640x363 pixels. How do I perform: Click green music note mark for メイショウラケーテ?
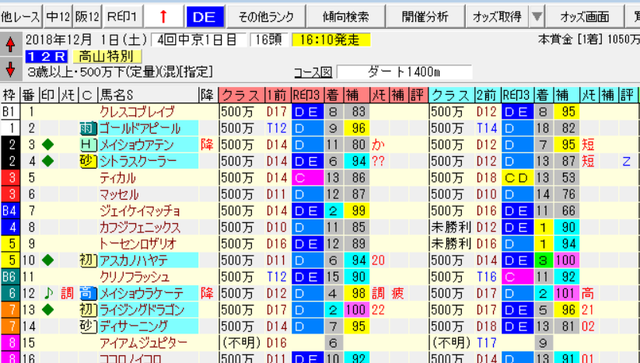tap(49, 293)
